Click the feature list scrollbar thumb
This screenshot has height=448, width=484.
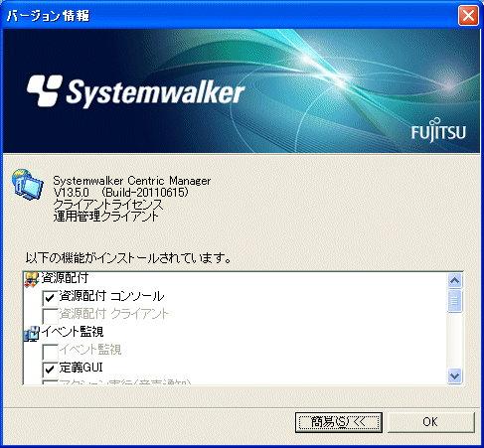454,301
